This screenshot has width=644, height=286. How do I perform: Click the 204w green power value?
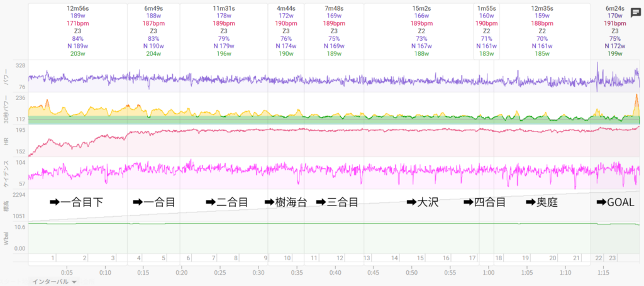click(153, 54)
